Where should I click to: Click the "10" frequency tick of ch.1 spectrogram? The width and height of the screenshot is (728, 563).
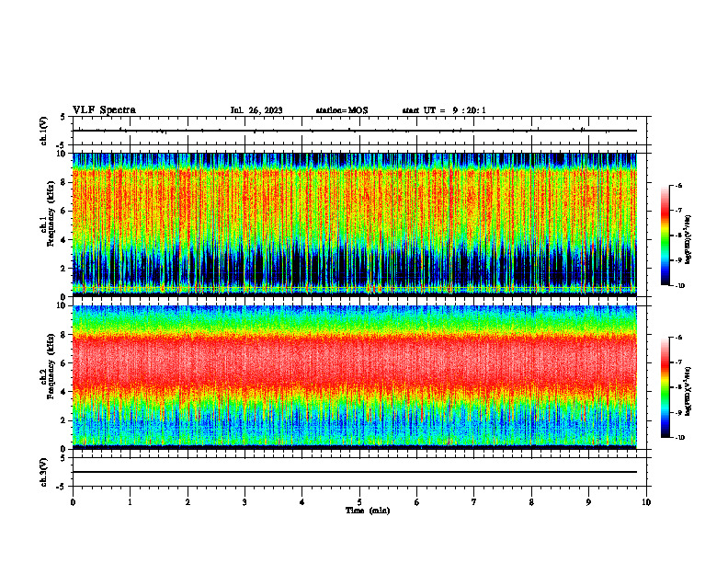pyautogui.click(x=62, y=154)
